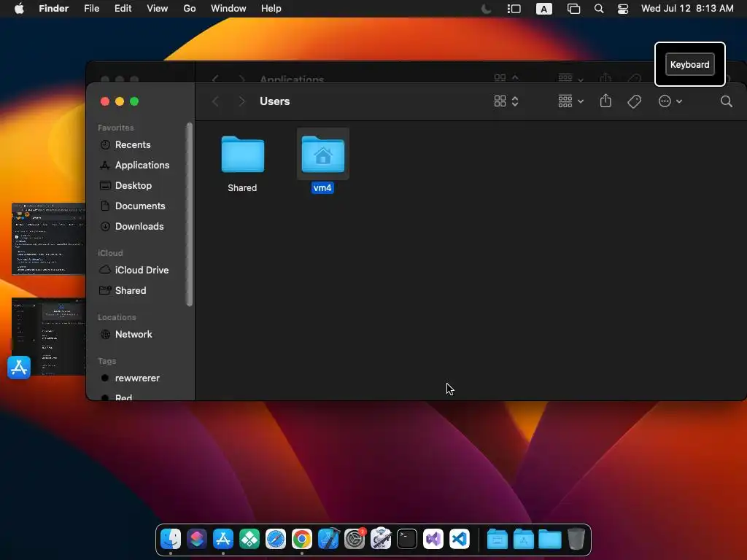Open Desktop in the sidebar
747x560 pixels.
[x=133, y=186]
